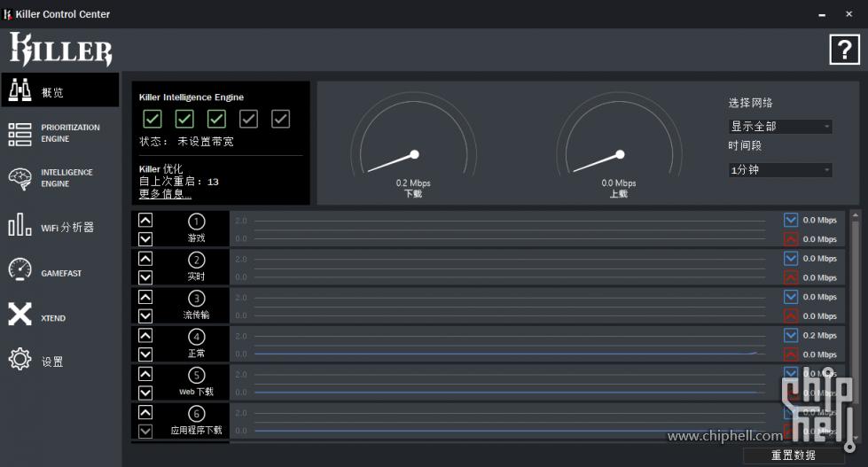868x467 pixels.
Task: Open the Intelligence Engine sidebar tab
Action: [x=59, y=178]
